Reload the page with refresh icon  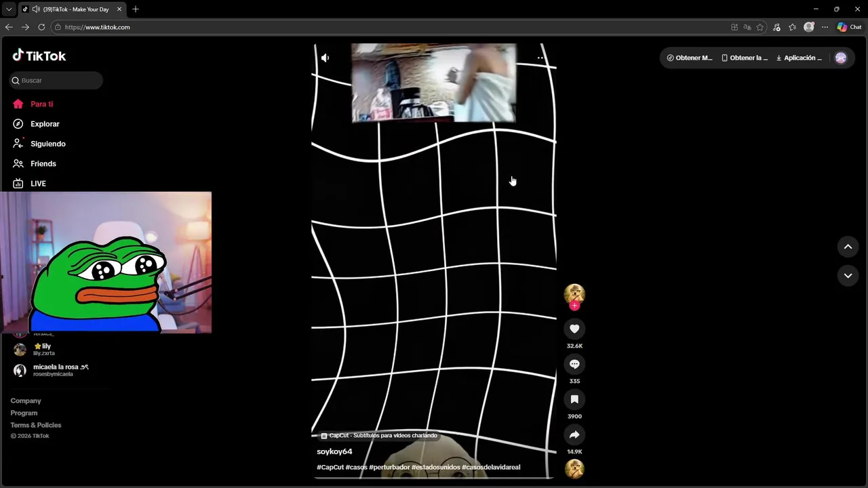click(41, 27)
